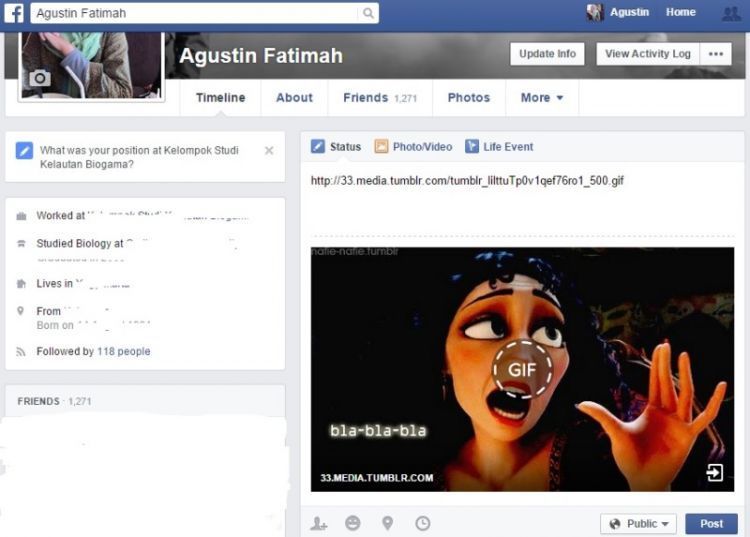Open the About tab
The width and height of the screenshot is (750, 537).
point(294,98)
